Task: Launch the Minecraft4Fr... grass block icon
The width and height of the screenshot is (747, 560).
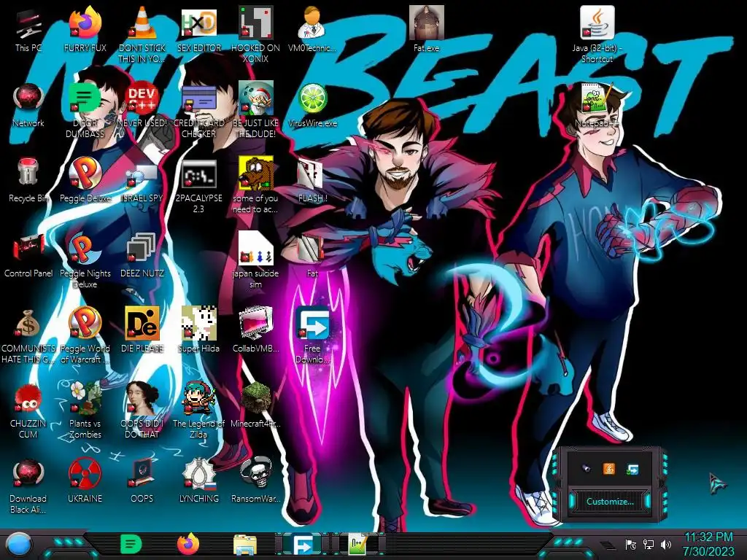Action: click(255, 405)
